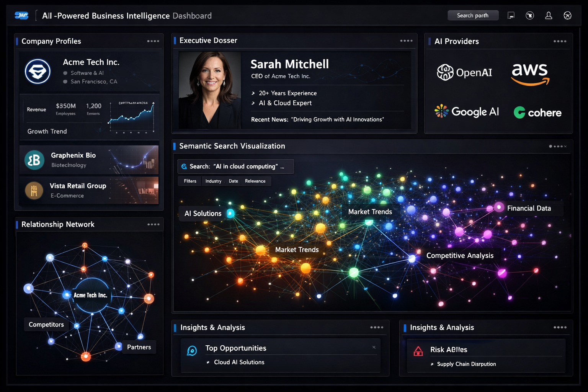Open the display monitor icon in header
Image resolution: width=588 pixels, height=392 pixels.
[x=511, y=15]
